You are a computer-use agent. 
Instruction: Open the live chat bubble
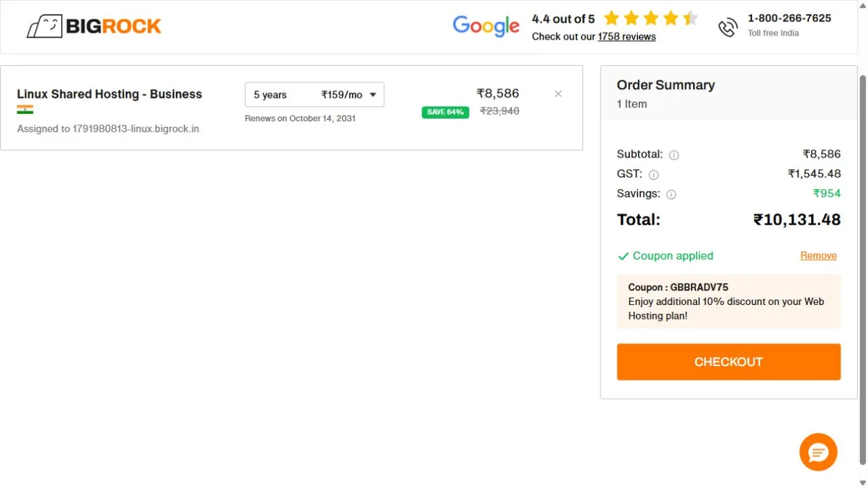point(818,452)
